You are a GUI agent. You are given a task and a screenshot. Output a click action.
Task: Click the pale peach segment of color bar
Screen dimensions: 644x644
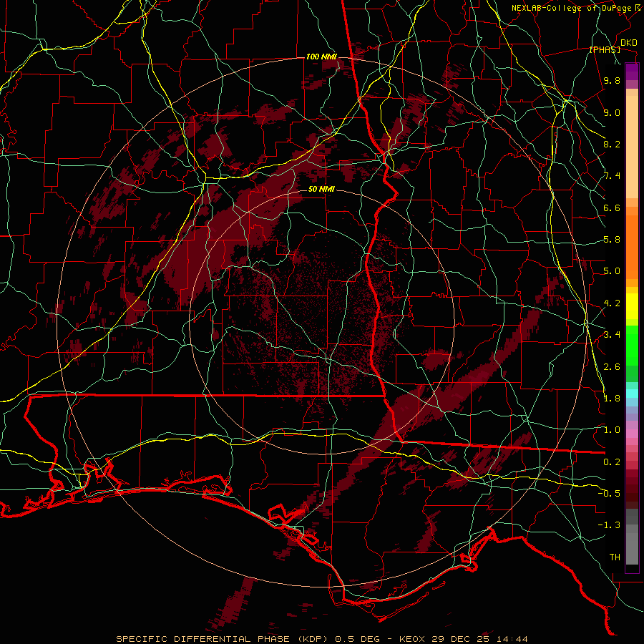coord(632,147)
